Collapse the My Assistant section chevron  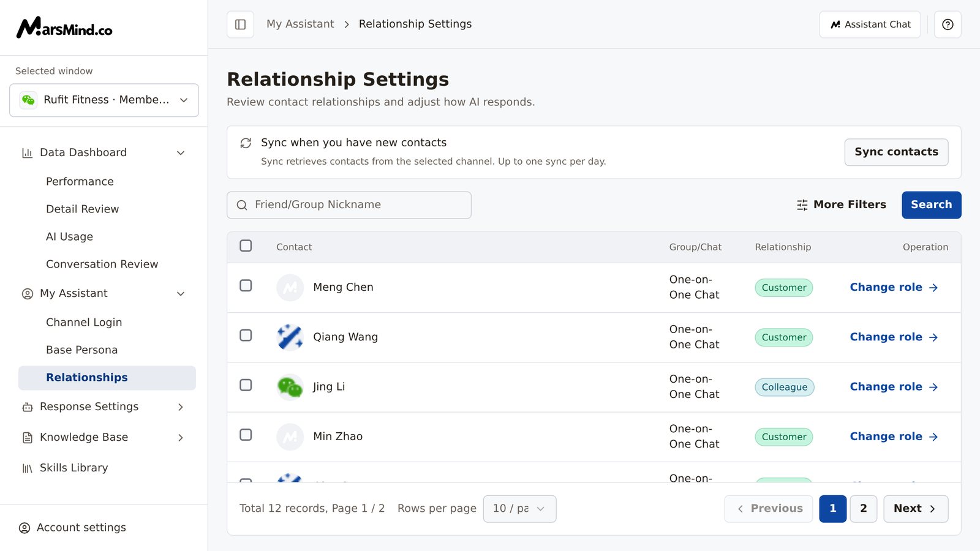coord(181,294)
